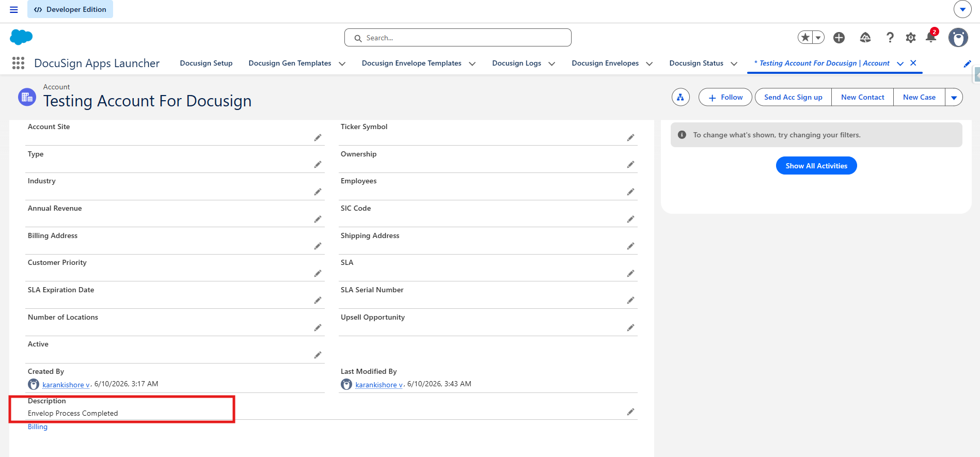Open the user profile avatar
This screenshot has height=457, width=980.
pyautogui.click(x=958, y=38)
